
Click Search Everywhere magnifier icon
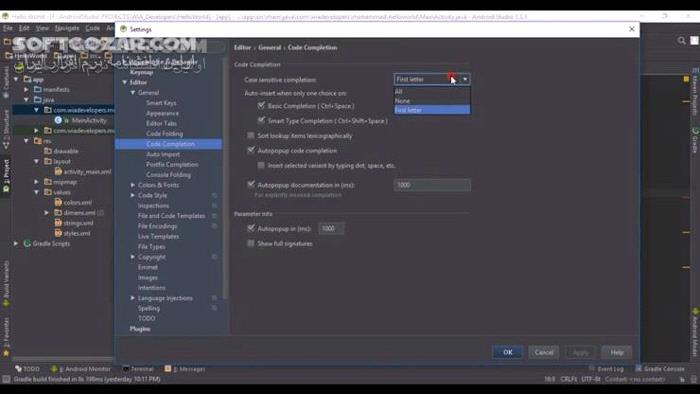pos(681,41)
